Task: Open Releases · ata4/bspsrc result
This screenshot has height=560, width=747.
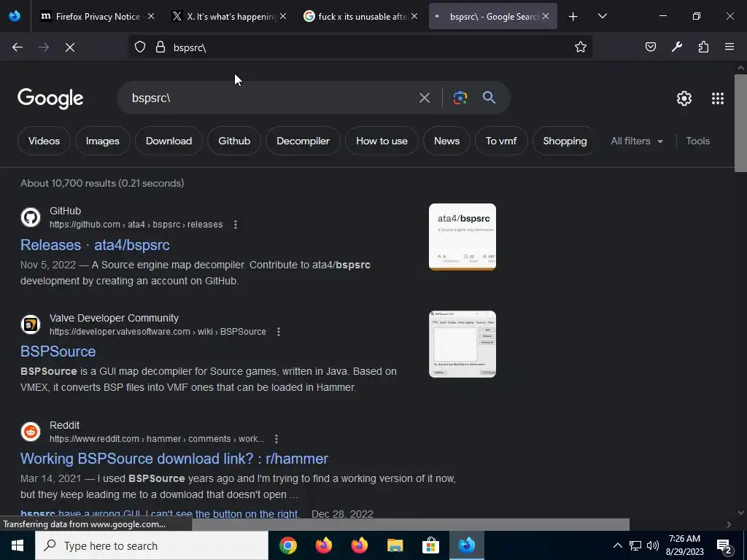Action: coord(95,245)
